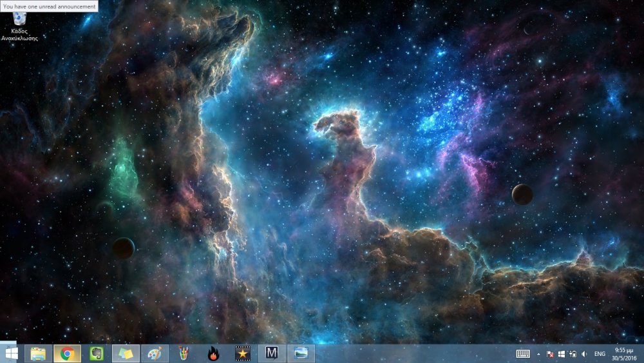Open the black M icon app
Screen dimensions: 644x363
[x=272, y=353]
